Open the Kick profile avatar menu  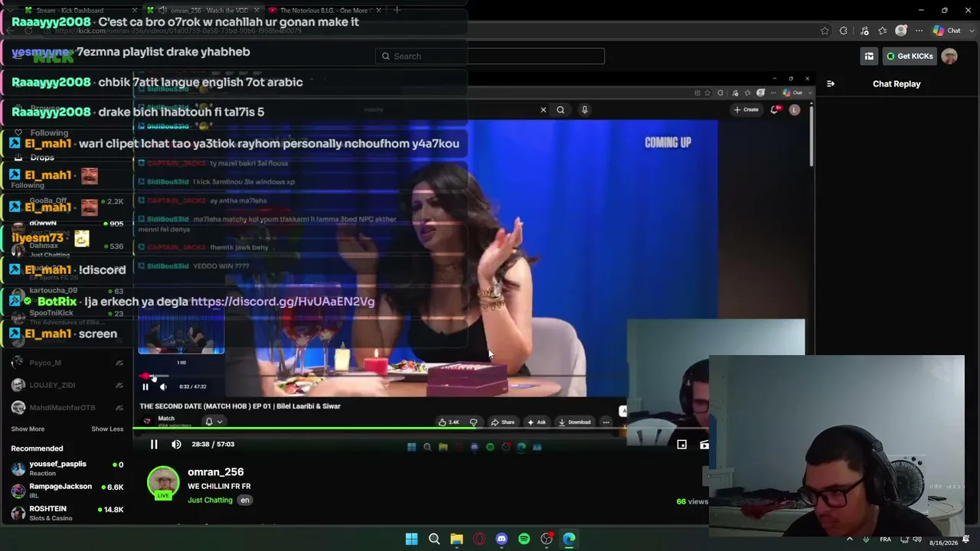coord(949,56)
